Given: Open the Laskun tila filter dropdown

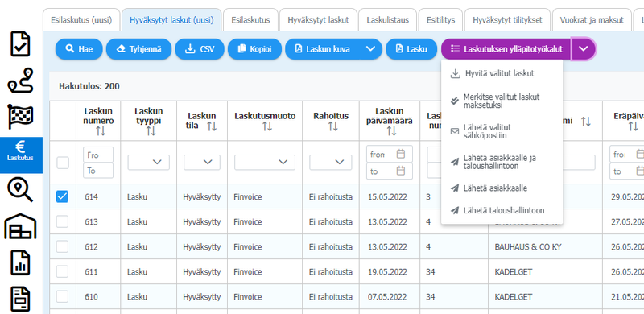Looking at the screenshot, I should (202, 163).
